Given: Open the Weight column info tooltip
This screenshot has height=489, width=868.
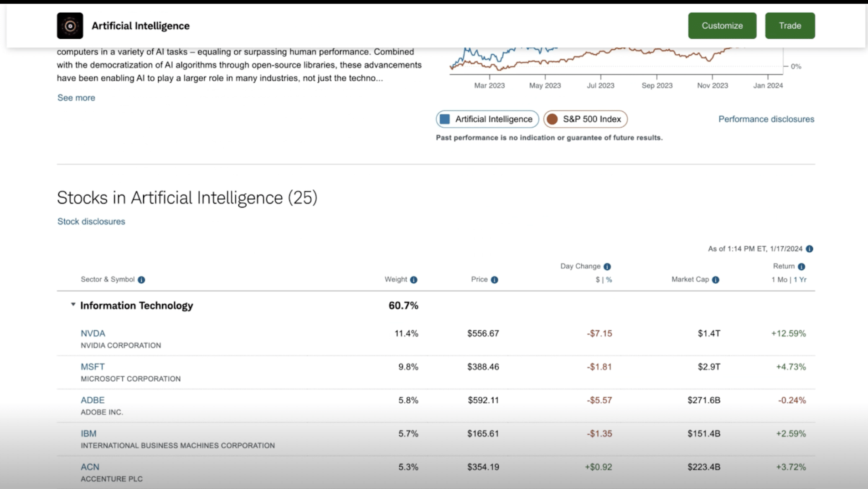Looking at the screenshot, I should tap(413, 280).
